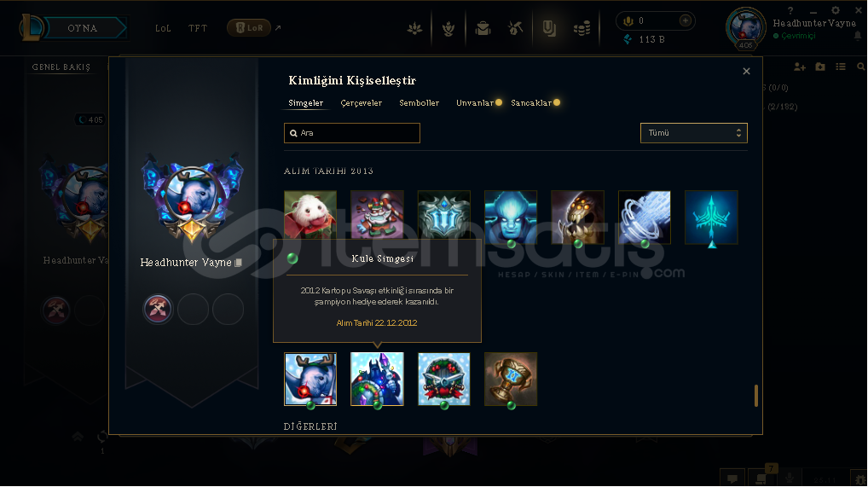Add RP with the plus button

coord(686,20)
